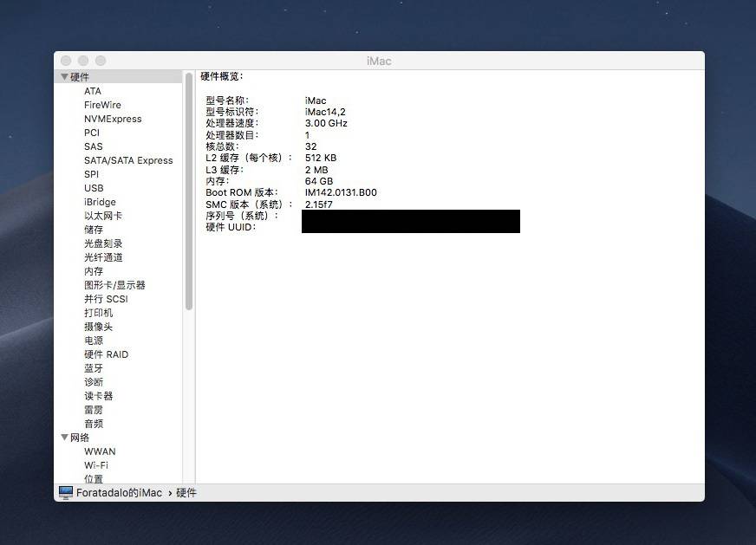This screenshot has width=756, height=545.
Task: Click 硬件 in the bottom breadcrumb path
Action: [186, 492]
